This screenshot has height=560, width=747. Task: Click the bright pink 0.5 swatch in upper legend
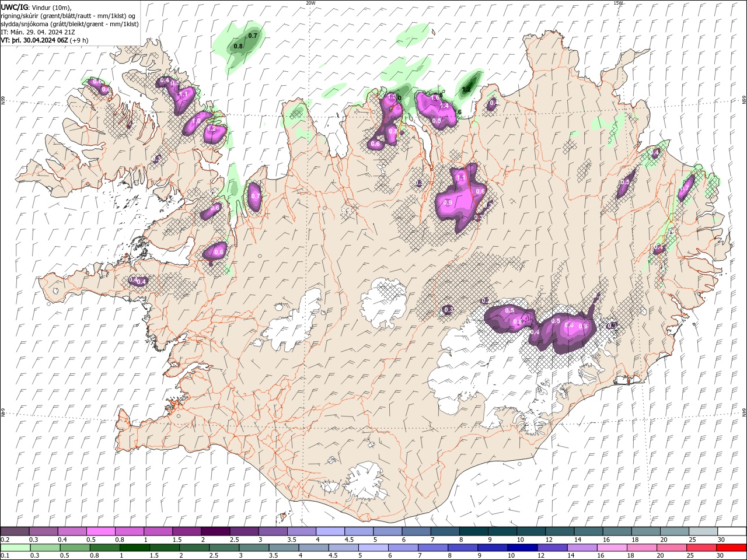click(101, 531)
